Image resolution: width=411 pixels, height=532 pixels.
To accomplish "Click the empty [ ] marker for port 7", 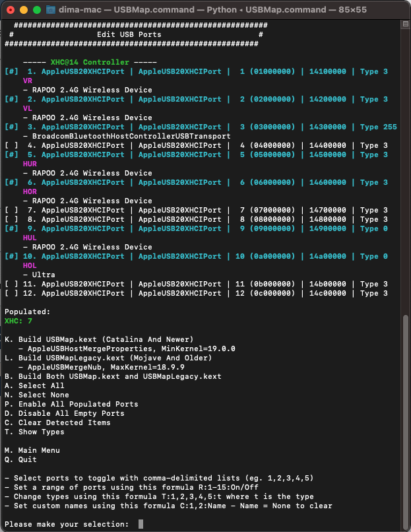I will point(11,211).
